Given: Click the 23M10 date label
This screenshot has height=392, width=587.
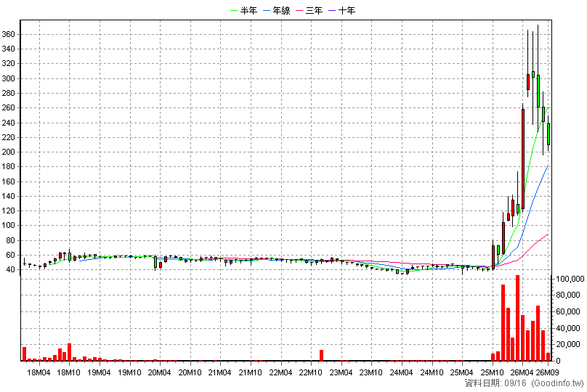Looking at the screenshot, I should [371, 372].
